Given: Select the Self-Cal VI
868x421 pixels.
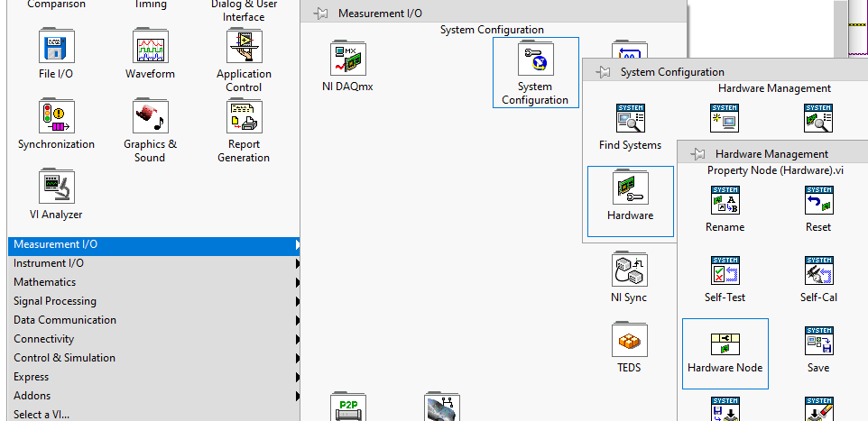Looking at the screenshot, I should (818, 270).
